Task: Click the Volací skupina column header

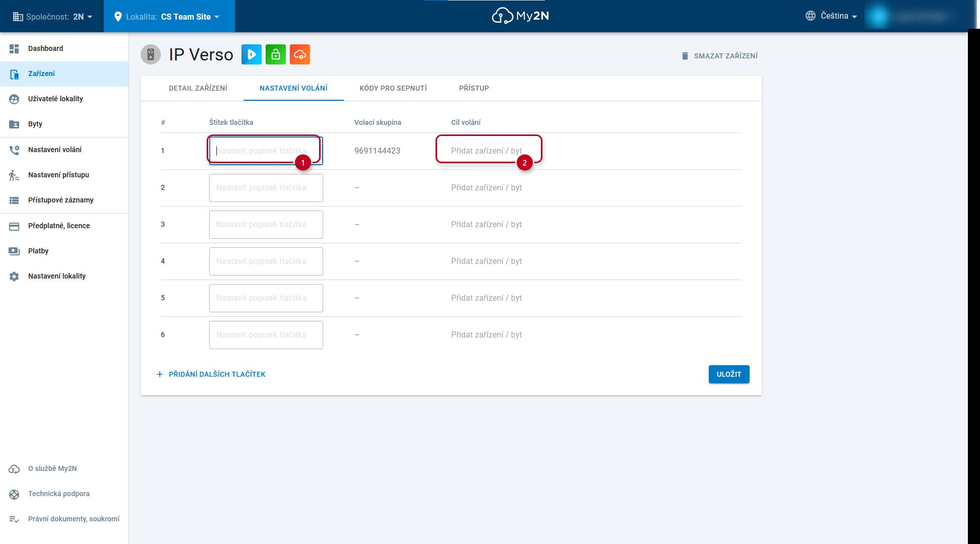Action: coord(378,122)
